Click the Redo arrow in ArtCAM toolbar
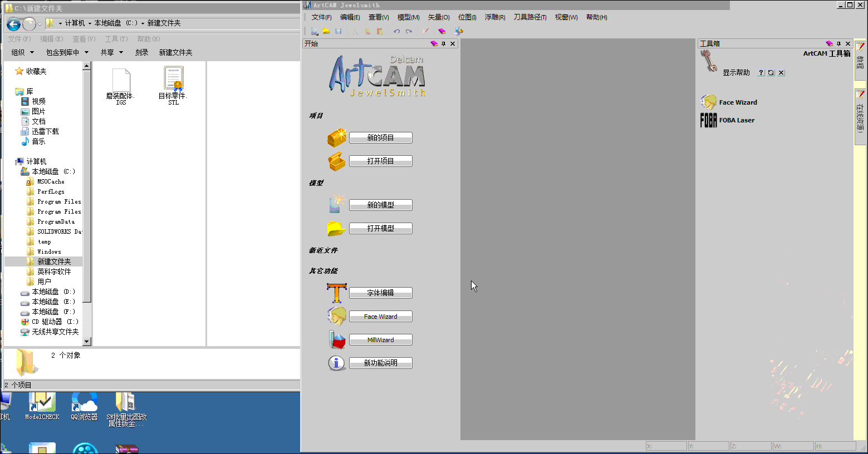The width and height of the screenshot is (868, 454). tap(409, 31)
